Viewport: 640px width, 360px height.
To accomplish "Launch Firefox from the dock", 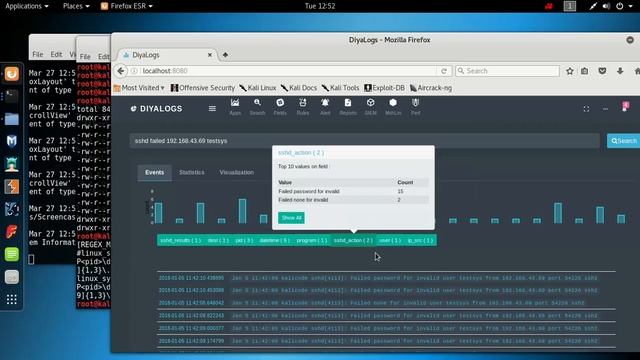I will tap(11, 74).
